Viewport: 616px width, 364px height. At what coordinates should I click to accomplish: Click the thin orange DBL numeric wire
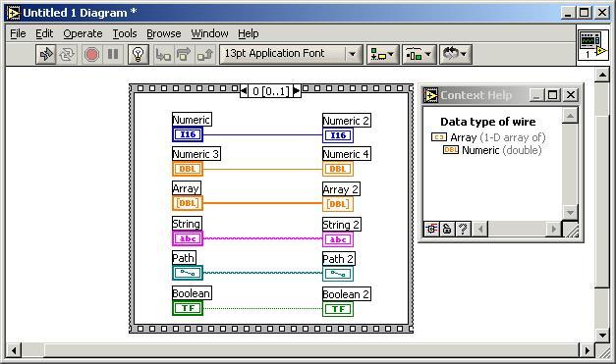[x=263, y=170]
